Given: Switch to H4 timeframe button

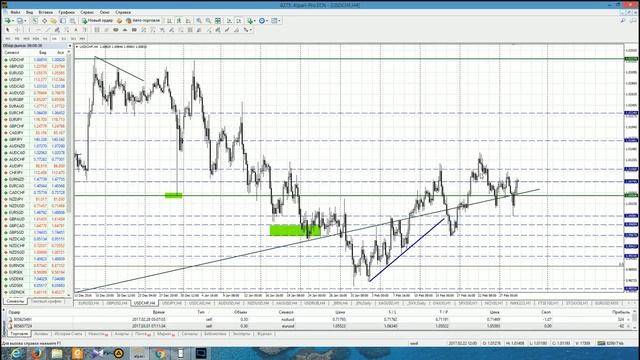Looking at the screenshot, I should (54, 38).
